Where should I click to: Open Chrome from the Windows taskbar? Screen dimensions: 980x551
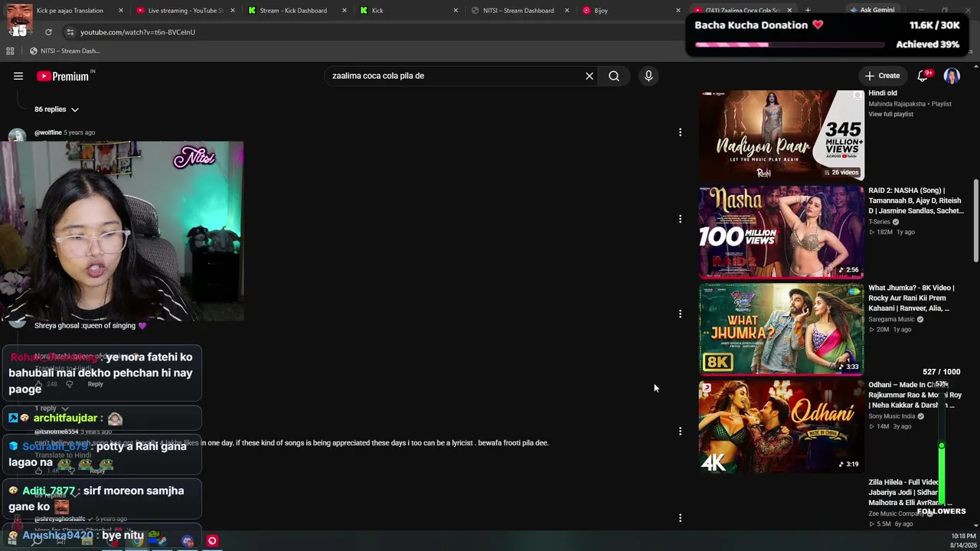[136, 541]
